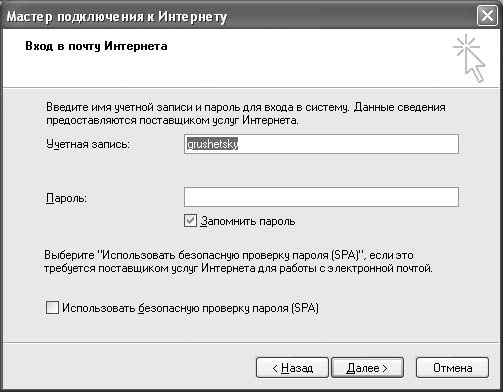The width and height of the screenshot is (503, 392).
Task: Cancel the wizard with Отмена
Action: [x=452, y=368]
